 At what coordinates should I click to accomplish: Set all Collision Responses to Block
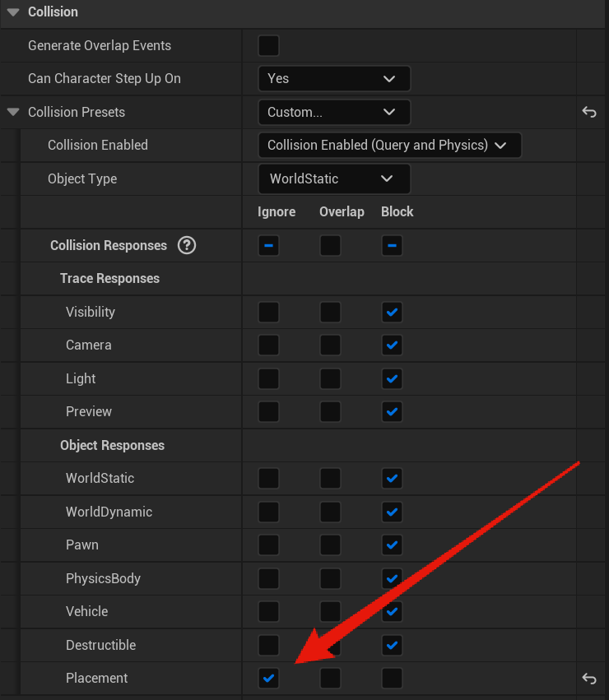pos(392,245)
